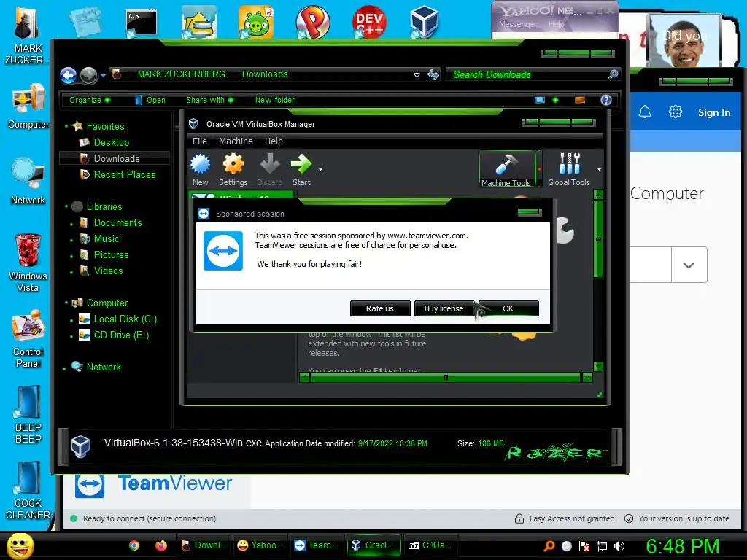Launch Firefox from the taskbar

click(x=161, y=545)
